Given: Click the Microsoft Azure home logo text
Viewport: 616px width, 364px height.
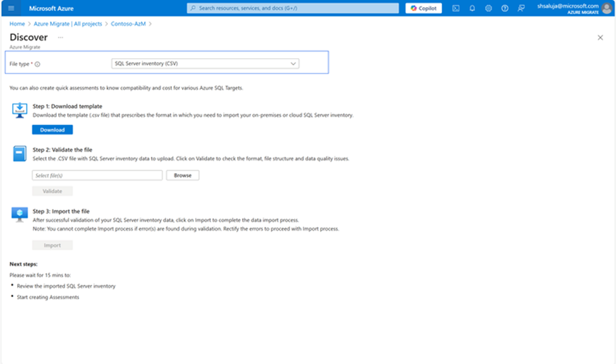Looking at the screenshot, I should point(51,8).
